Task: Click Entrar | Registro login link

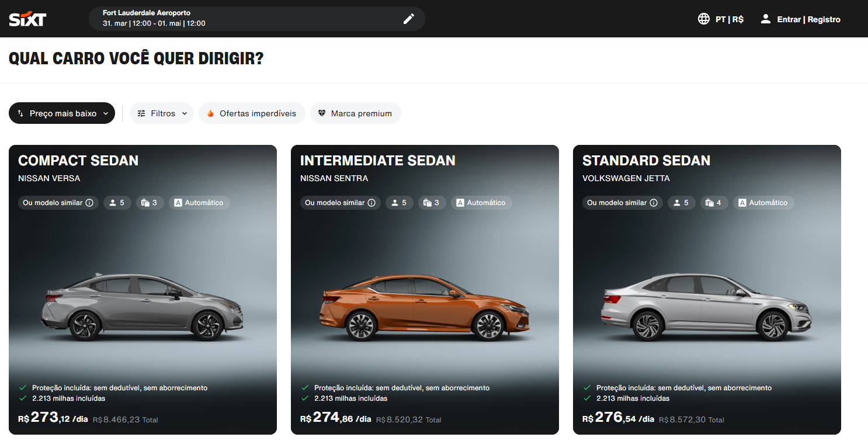Action: click(x=808, y=19)
